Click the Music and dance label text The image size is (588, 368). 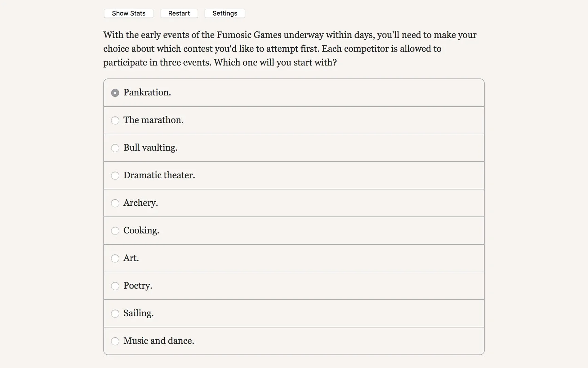click(x=159, y=341)
